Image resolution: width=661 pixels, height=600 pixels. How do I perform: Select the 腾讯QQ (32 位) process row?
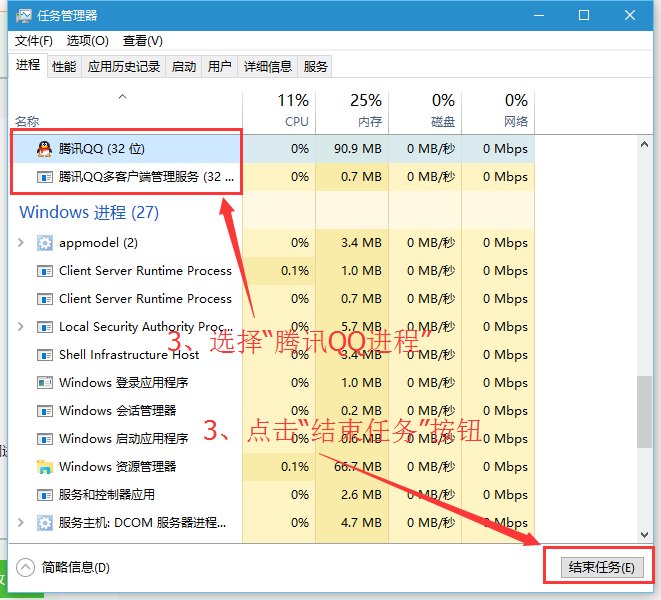[x=272, y=149]
